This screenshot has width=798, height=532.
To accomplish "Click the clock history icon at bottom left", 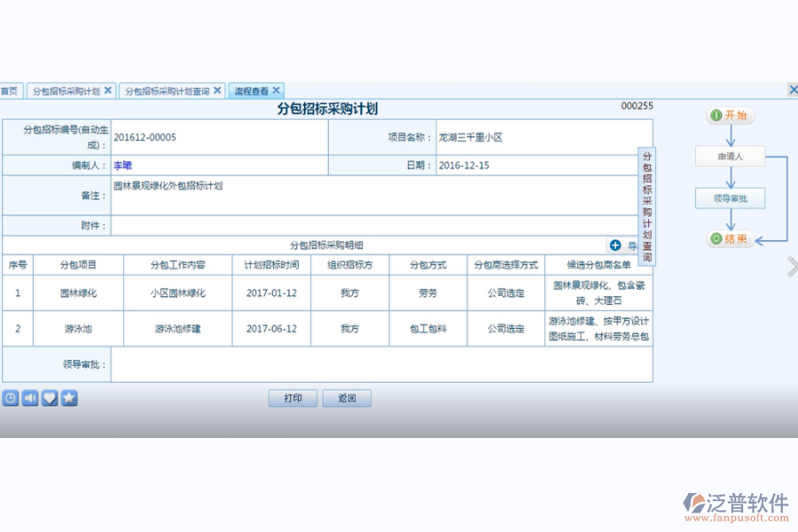I will tap(10, 397).
